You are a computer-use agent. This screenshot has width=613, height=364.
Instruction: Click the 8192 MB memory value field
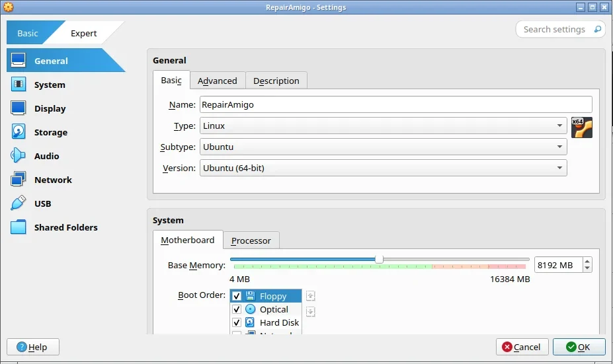[558, 265]
